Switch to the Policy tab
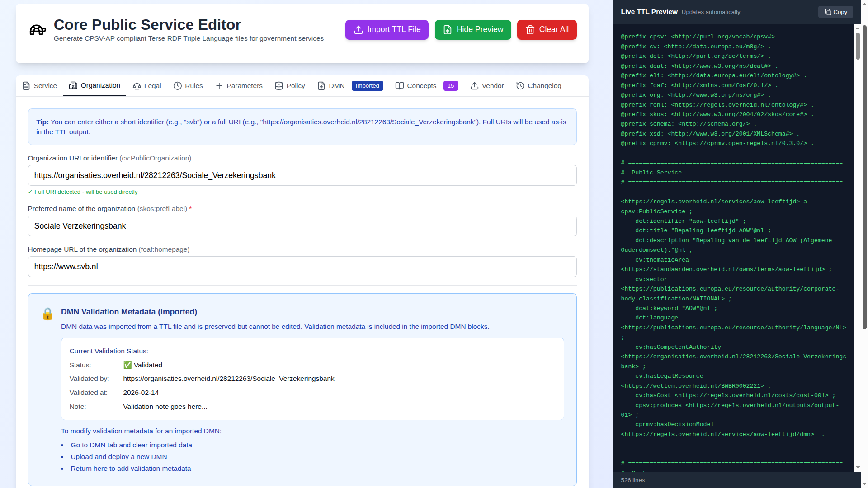The height and width of the screenshot is (488, 868). (x=289, y=86)
